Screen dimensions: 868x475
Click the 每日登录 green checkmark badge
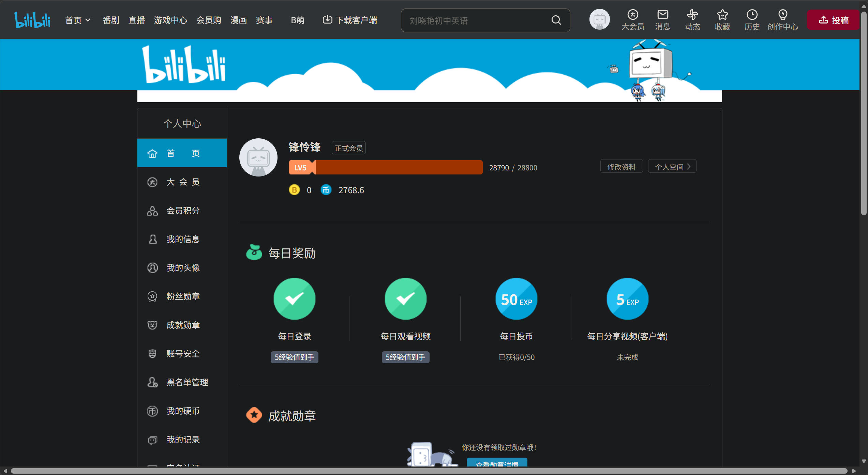tap(295, 299)
